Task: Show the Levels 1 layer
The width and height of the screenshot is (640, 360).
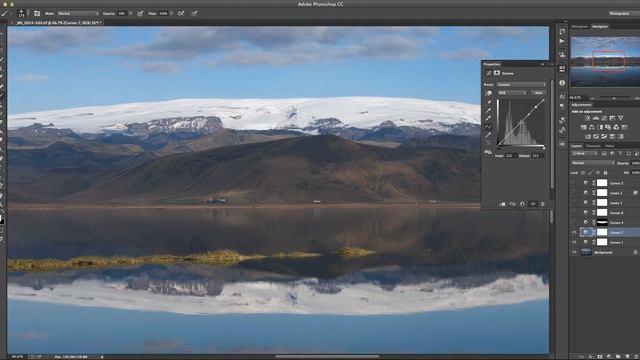Action: coord(574,202)
